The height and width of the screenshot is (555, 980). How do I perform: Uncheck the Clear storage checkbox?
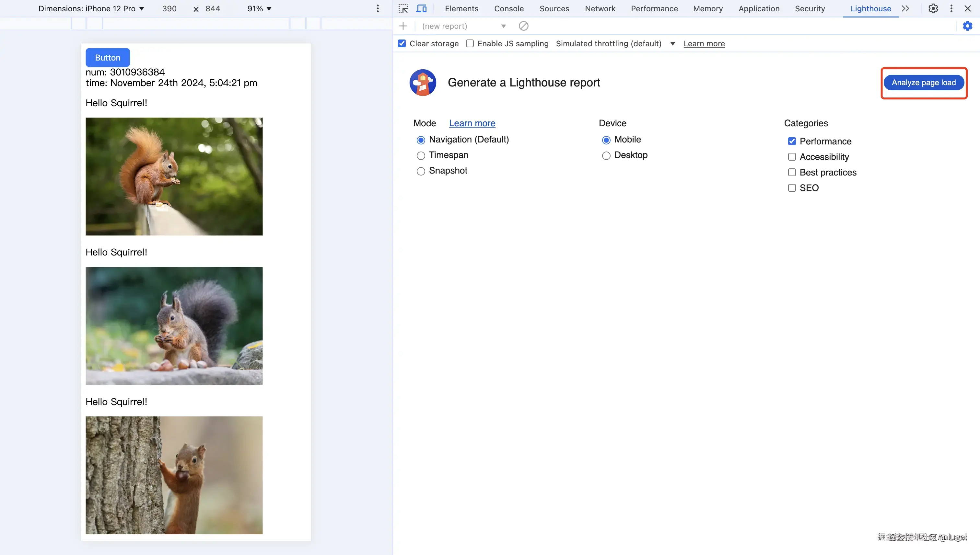[x=402, y=43]
